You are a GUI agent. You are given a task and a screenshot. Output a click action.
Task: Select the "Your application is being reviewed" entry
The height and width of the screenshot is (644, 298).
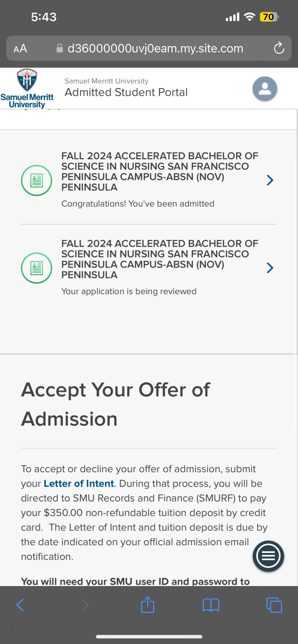click(129, 291)
